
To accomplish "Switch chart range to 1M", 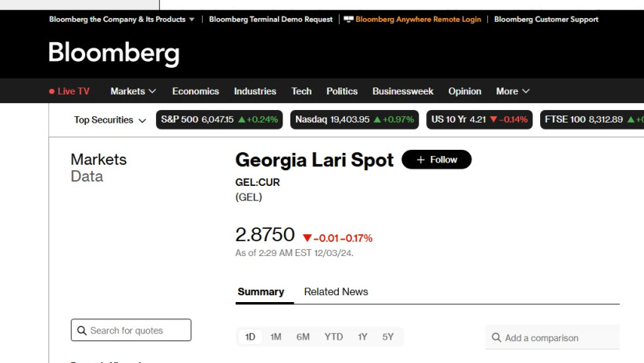I will click(276, 337).
